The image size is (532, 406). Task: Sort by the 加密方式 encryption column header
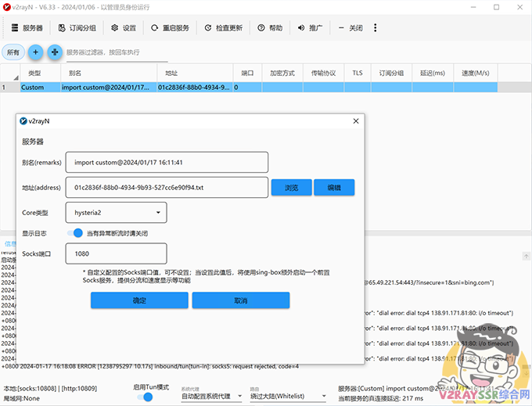point(282,73)
